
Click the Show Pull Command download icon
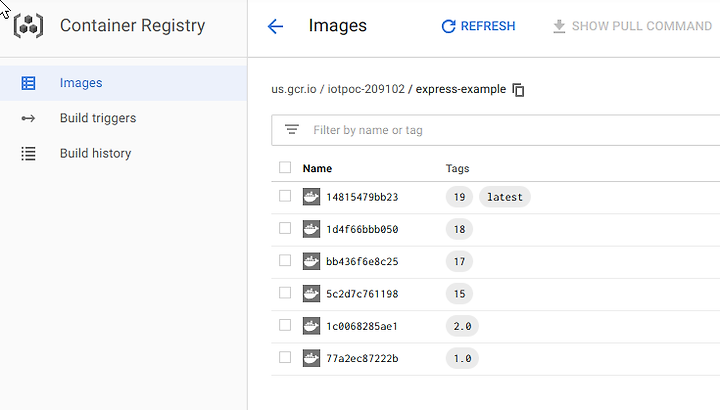tap(559, 26)
